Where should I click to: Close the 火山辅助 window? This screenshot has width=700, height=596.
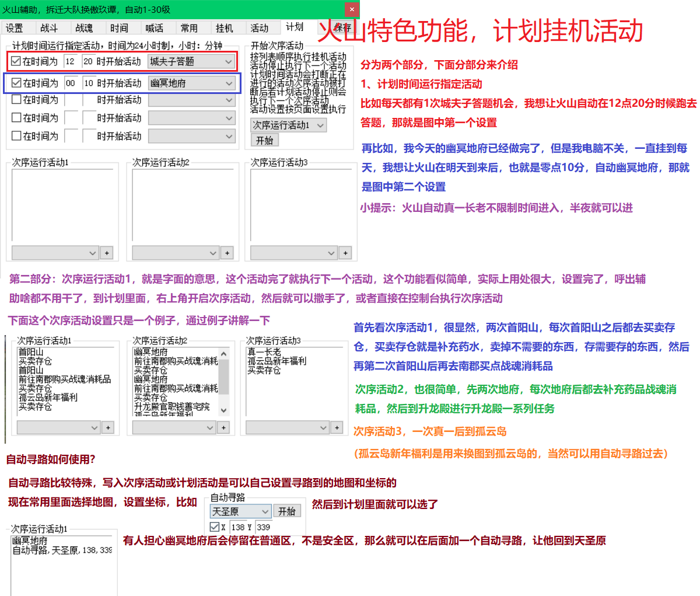[x=352, y=9]
